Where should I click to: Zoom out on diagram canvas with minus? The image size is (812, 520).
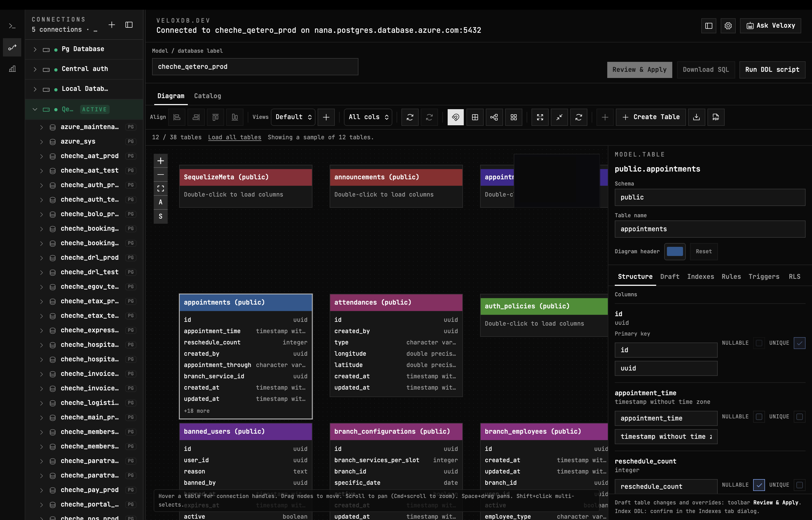click(161, 174)
